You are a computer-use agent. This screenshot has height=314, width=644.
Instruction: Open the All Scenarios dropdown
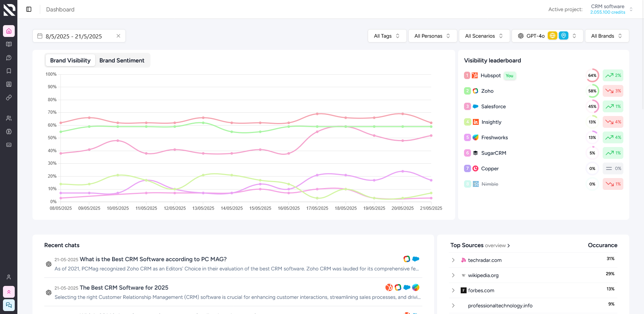point(484,36)
